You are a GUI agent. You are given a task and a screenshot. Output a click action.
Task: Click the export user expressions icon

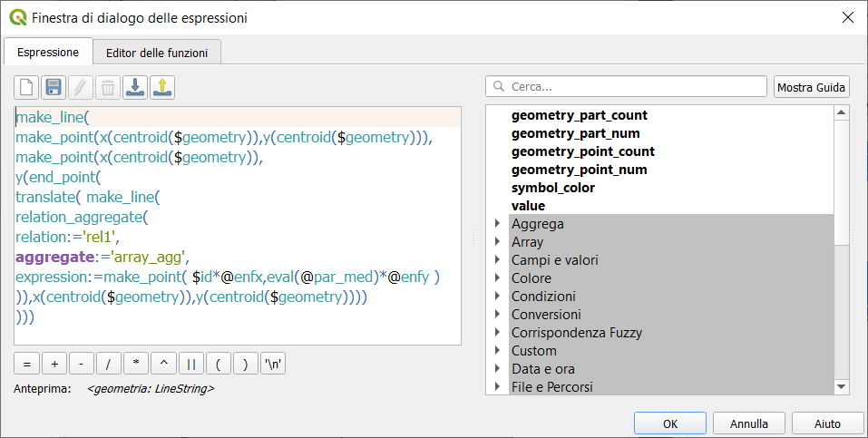click(x=162, y=87)
